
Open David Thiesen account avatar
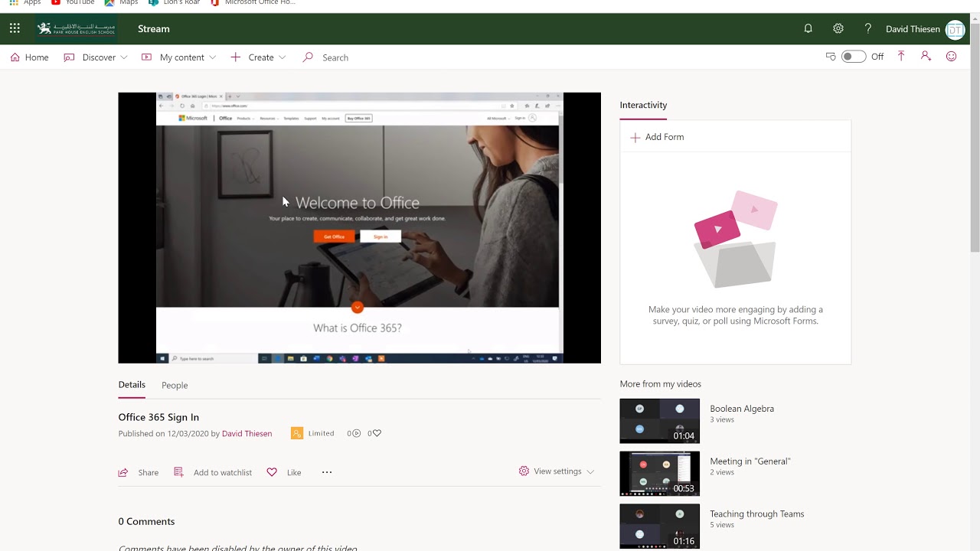955,29
